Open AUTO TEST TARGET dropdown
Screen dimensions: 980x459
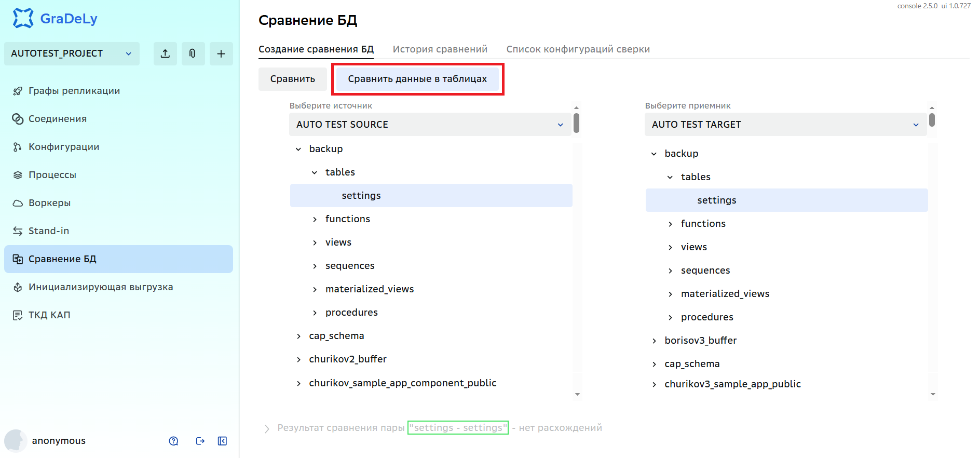coord(785,125)
